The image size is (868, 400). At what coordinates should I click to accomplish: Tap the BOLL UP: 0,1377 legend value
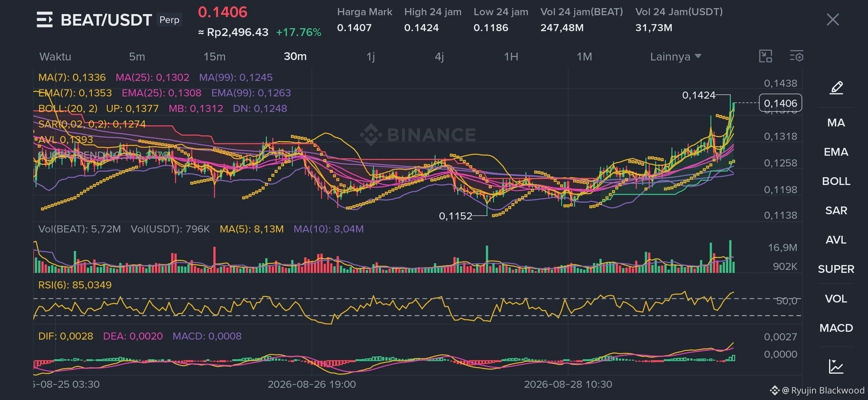(132, 109)
